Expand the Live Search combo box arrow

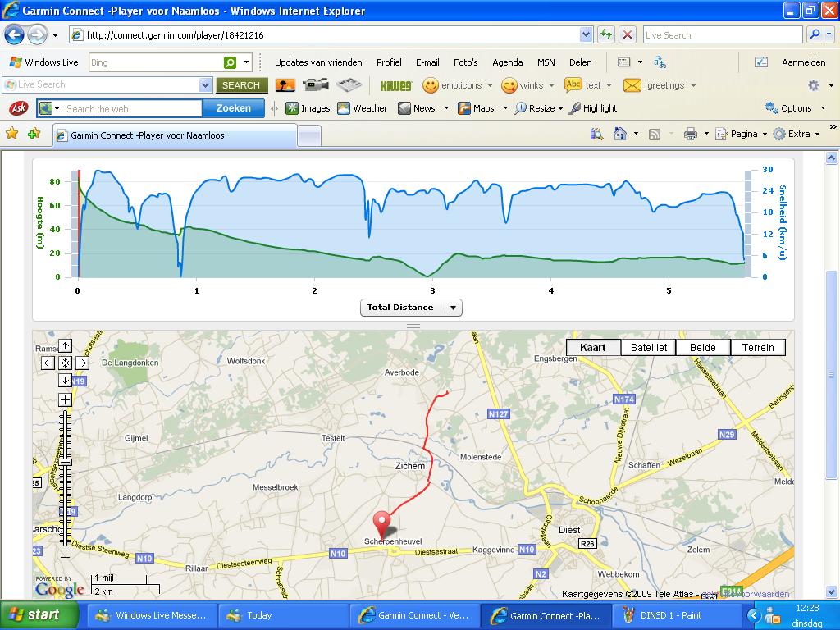[205, 84]
